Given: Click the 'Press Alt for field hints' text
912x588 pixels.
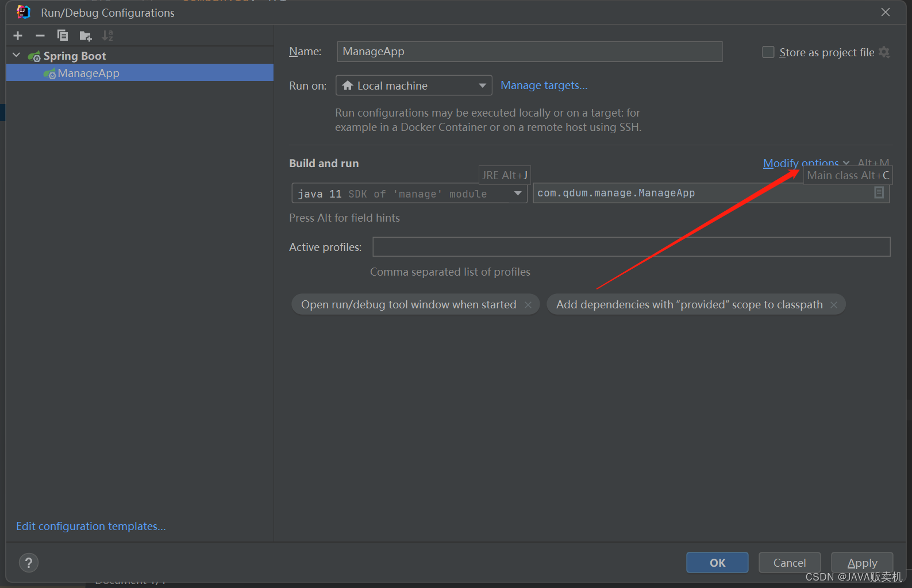Looking at the screenshot, I should tap(344, 218).
